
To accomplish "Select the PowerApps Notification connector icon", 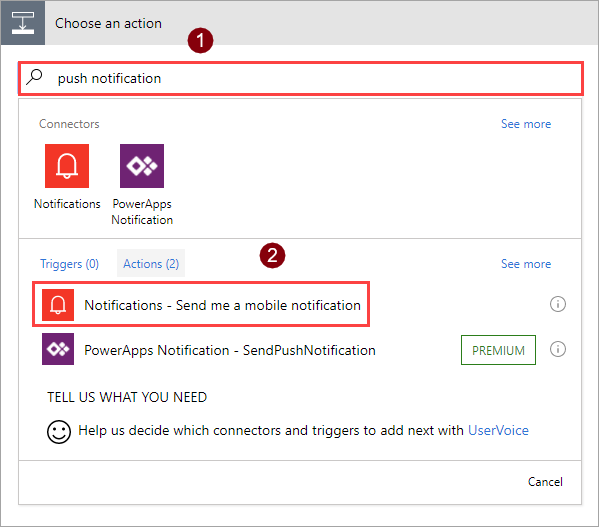I will click(x=142, y=166).
